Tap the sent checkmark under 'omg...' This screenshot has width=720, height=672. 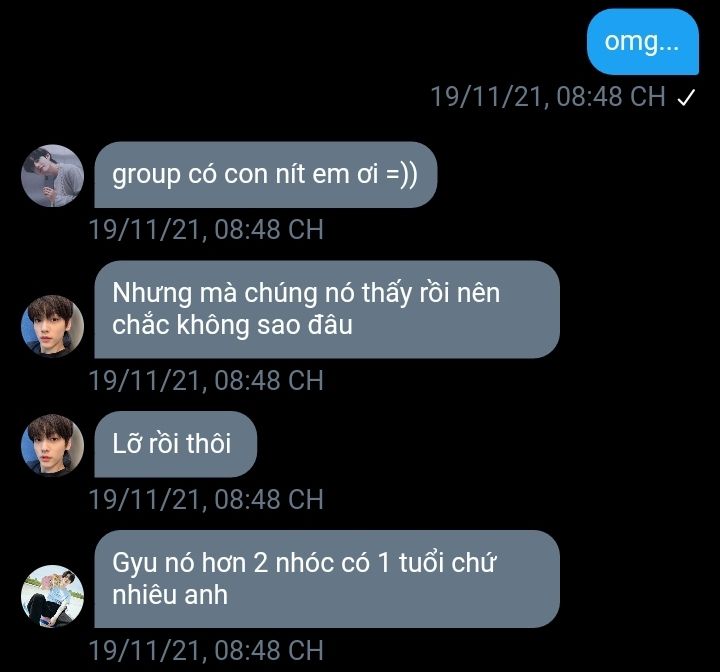pos(686,97)
